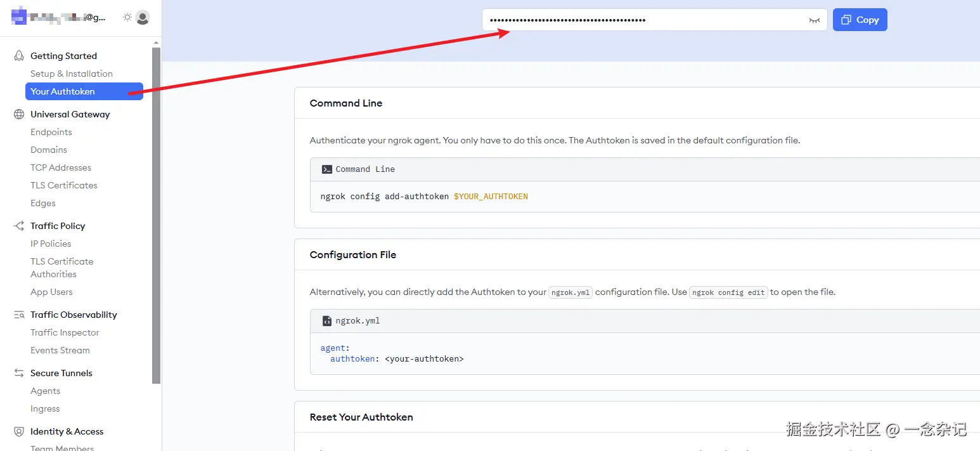980x451 pixels.
Task: Click the inline ngrok config edit code
Action: point(728,292)
